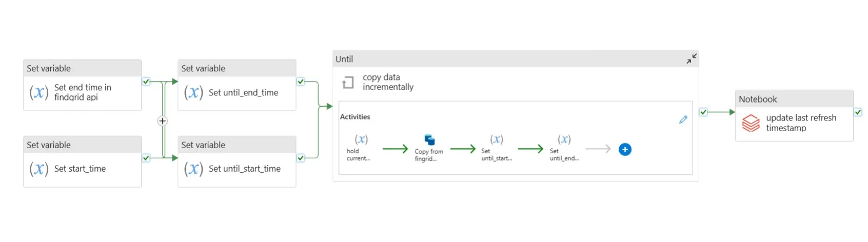The image size is (868, 242).
Task: Add a new activity with the blue plus button
Action: click(x=625, y=149)
